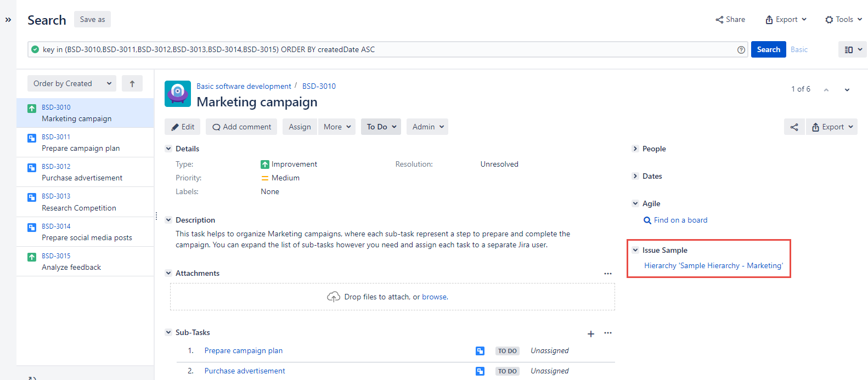
Task: Open the layout switcher dropdown
Action: 853,50
